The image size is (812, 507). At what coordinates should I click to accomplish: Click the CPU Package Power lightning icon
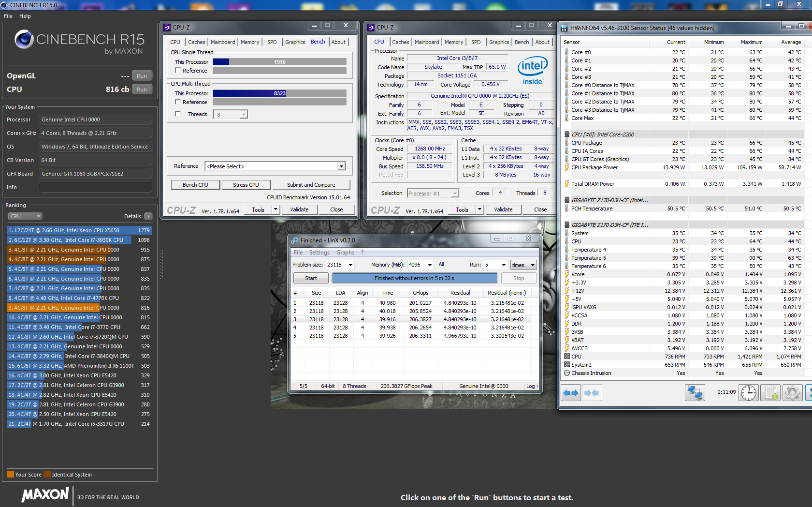click(567, 167)
